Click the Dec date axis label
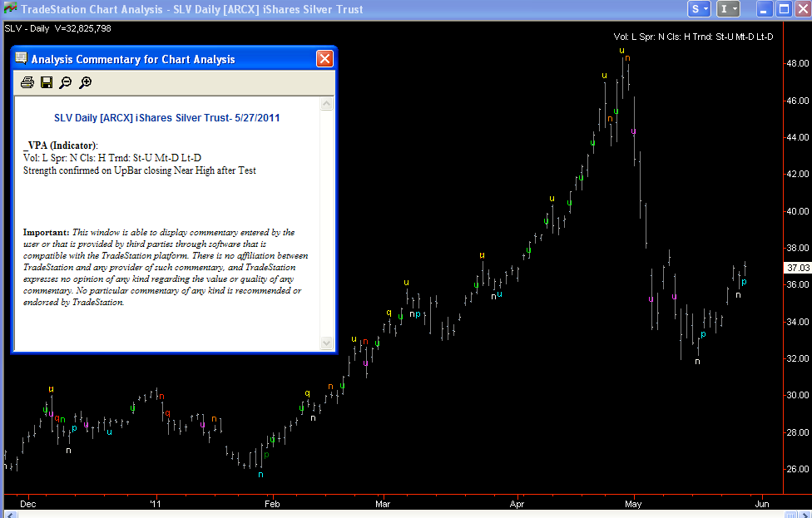Image resolution: width=812 pixels, height=518 pixels. pyautogui.click(x=28, y=504)
